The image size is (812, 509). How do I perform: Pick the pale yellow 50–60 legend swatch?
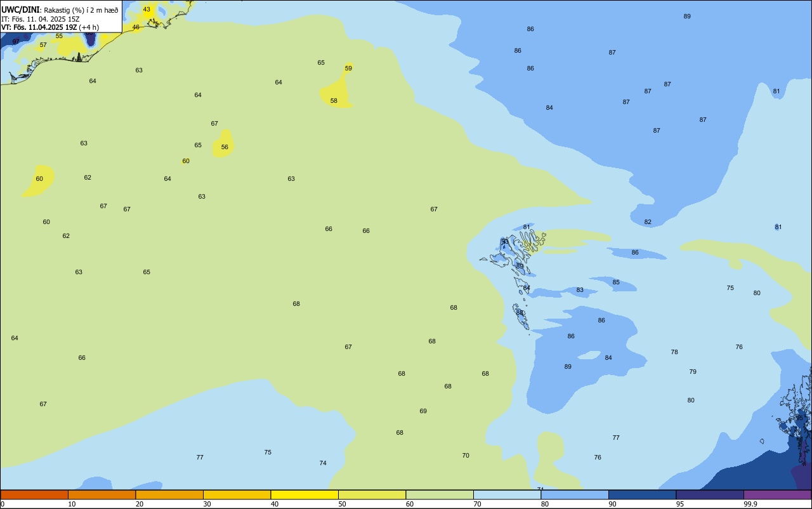click(x=372, y=494)
